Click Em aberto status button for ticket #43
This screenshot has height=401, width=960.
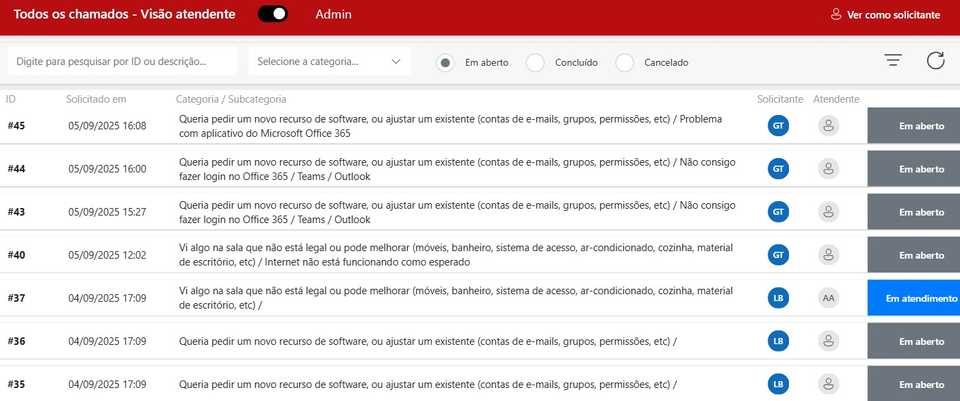[913, 212]
